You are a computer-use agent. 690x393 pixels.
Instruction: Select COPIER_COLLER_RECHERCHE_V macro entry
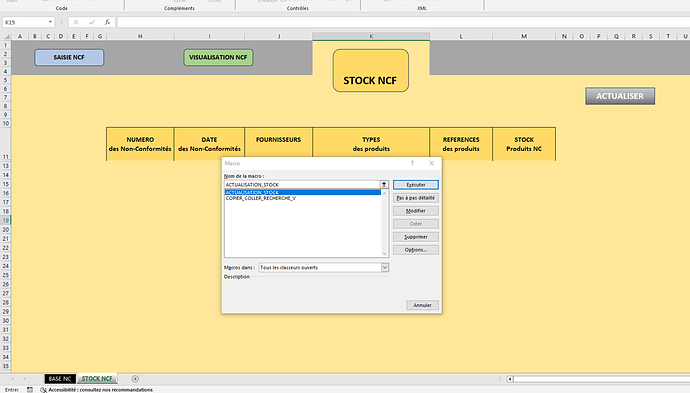tap(261, 198)
